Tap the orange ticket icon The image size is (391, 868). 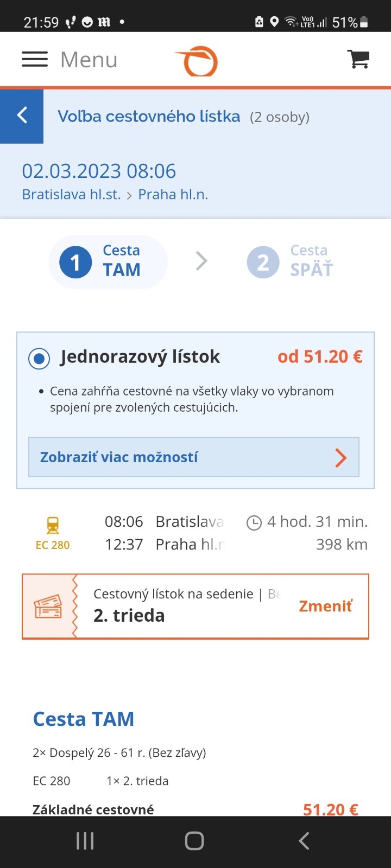(x=48, y=607)
